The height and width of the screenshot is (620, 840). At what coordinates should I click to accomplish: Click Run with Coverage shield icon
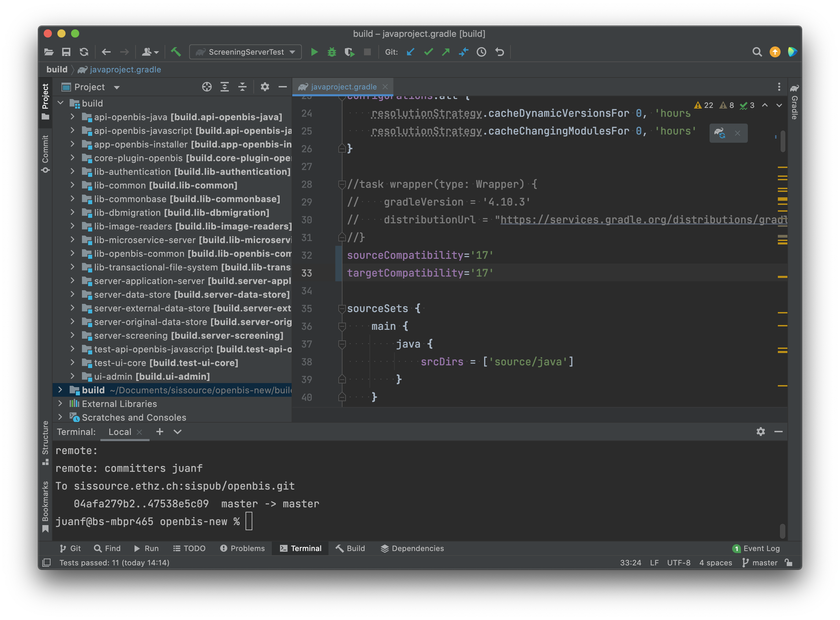(x=350, y=52)
